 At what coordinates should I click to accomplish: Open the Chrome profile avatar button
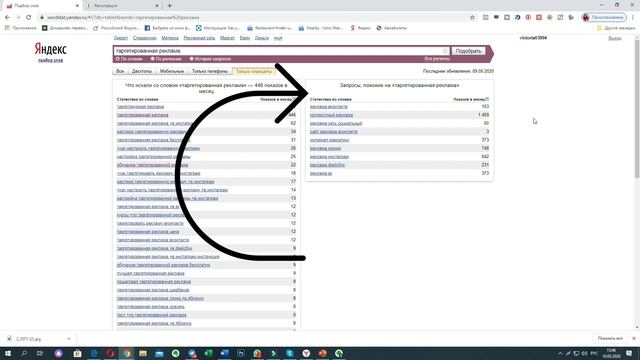[604, 18]
